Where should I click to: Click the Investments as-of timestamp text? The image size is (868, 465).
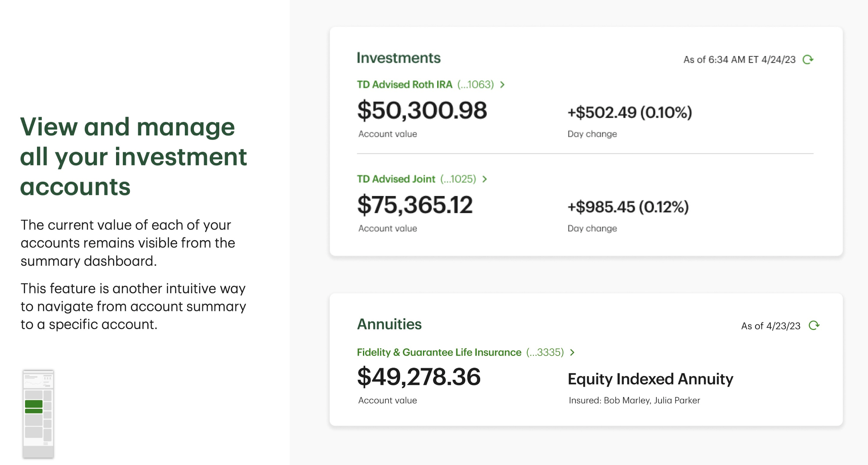coord(739,60)
